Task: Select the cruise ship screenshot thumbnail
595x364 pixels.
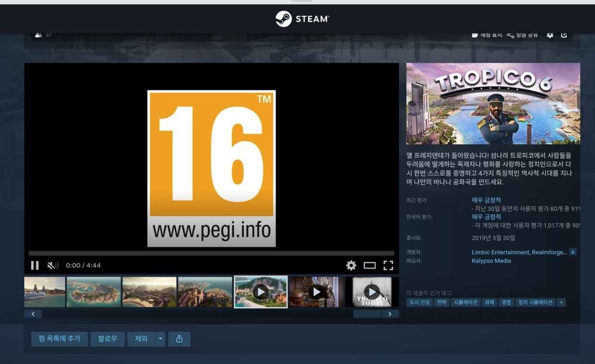Action: point(45,292)
